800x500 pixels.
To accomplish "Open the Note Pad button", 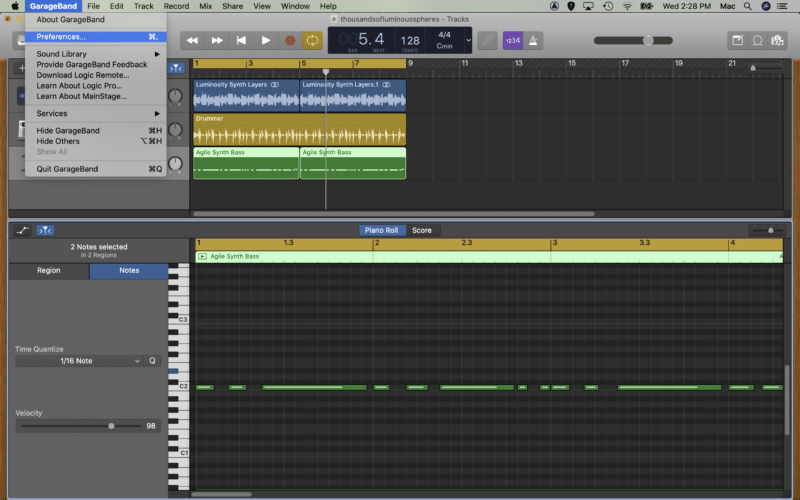I will click(737, 40).
